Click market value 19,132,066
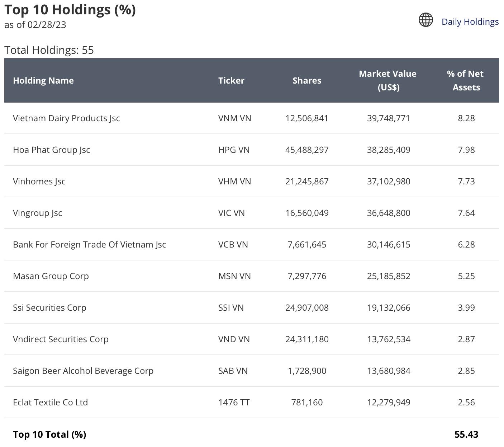 point(389,307)
